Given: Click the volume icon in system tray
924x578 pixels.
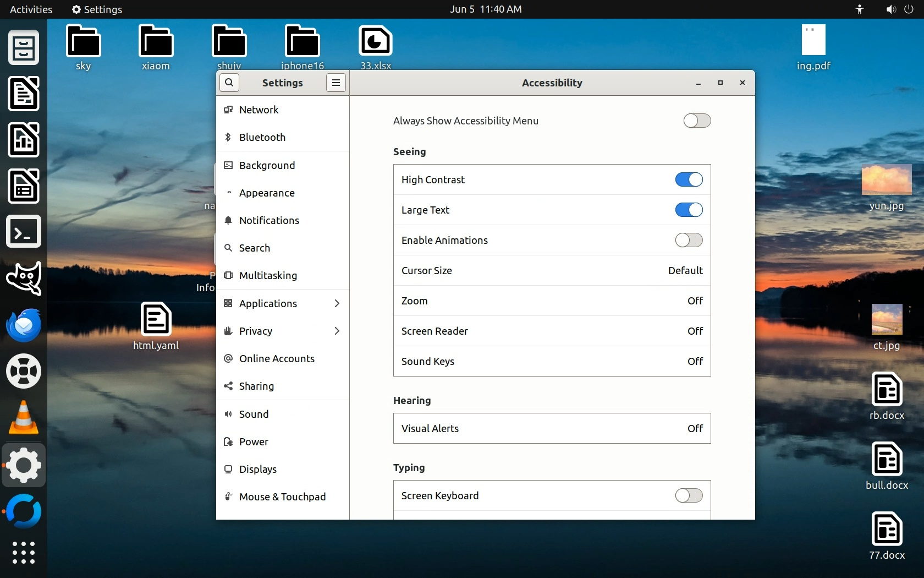Looking at the screenshot, I should (890, 9).
